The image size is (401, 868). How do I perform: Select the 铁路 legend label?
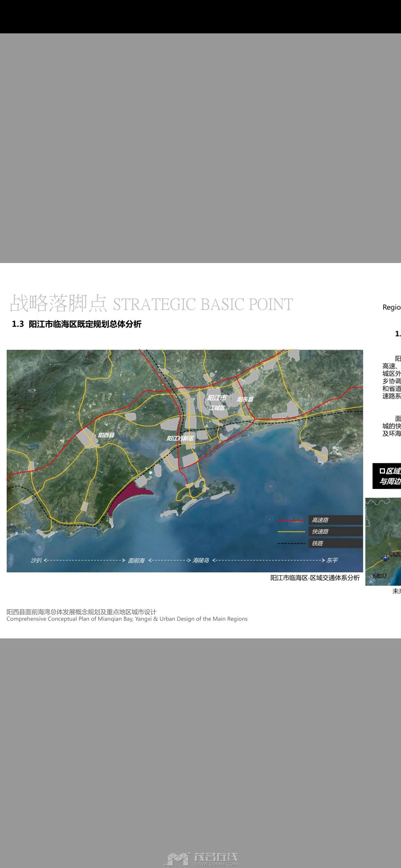pyautogui.click(x=317, y=543)
